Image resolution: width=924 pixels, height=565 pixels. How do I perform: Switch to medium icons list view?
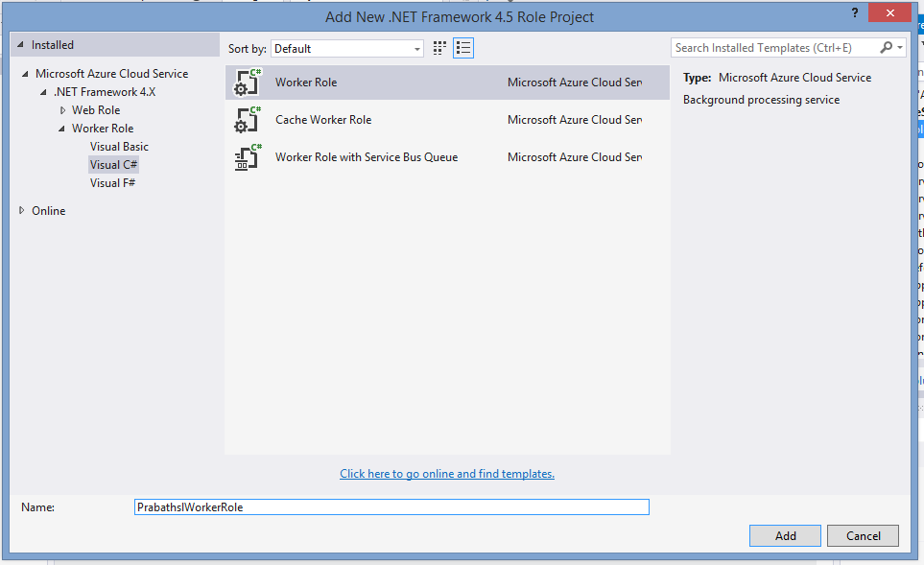[x=463, y=48]
